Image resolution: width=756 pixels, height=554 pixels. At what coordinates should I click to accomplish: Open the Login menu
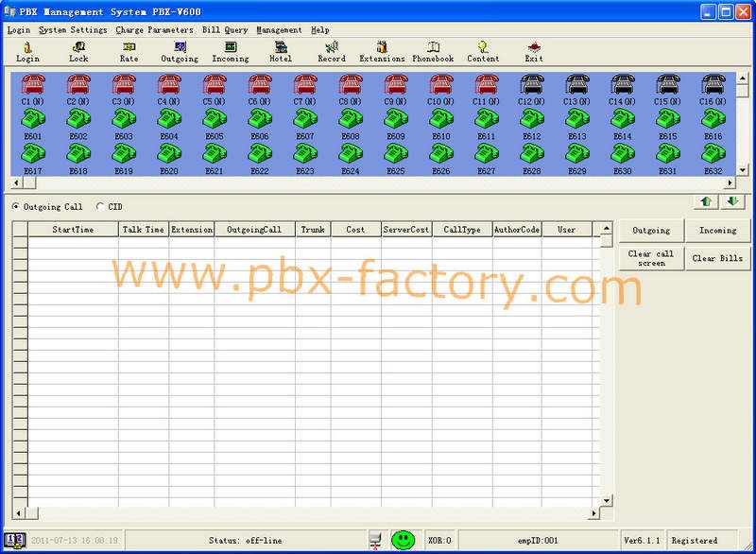[x=19, y=30]
